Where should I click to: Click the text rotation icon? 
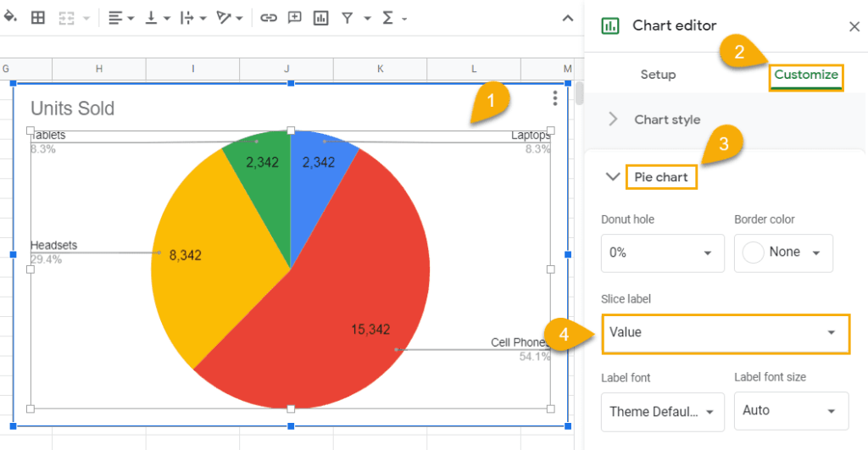pyautogui.click(x=224, y=19)
